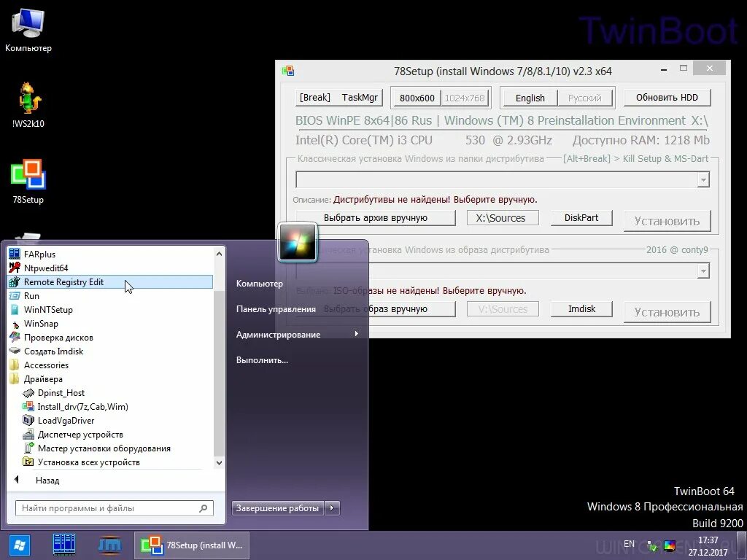Click the V:\Sources button

(503, 308)
